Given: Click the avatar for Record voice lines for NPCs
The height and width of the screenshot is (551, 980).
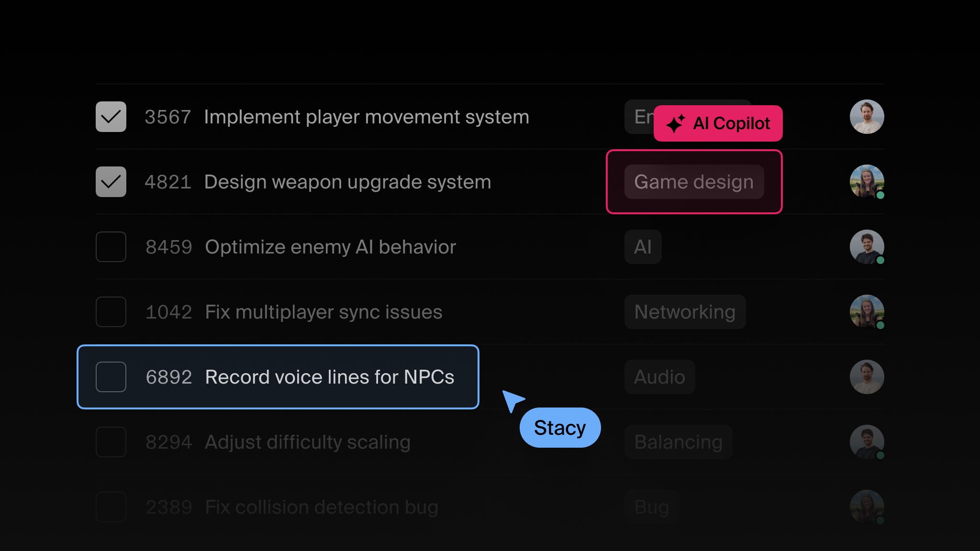Looking at the screenshot, I should (867, 377).
